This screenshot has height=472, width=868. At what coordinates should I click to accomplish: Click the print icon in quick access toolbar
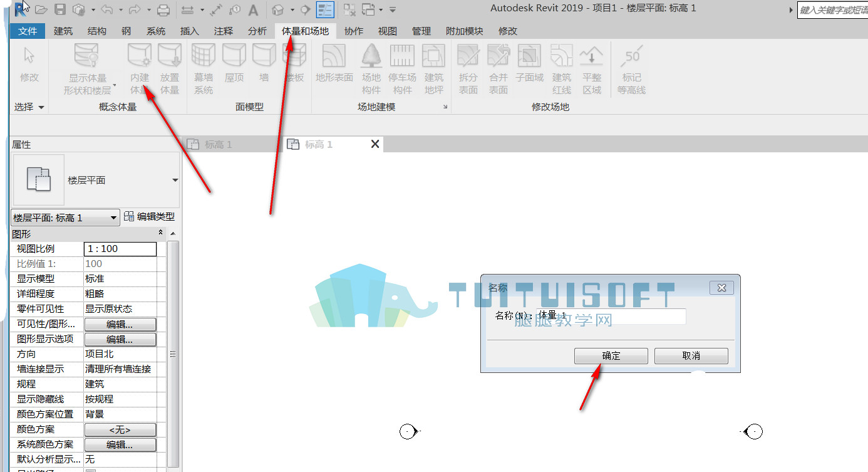[163, 9]
